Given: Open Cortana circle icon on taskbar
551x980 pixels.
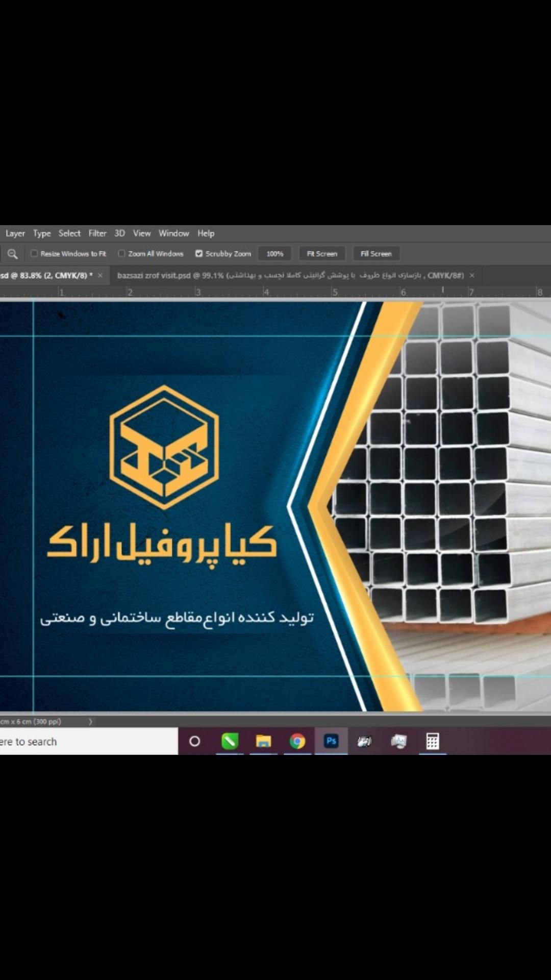Looking at the screenshot, I should (194, 741).
